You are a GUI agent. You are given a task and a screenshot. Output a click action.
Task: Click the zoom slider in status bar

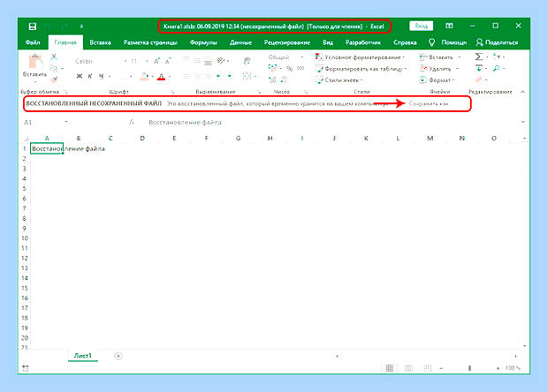click(469, 368)
